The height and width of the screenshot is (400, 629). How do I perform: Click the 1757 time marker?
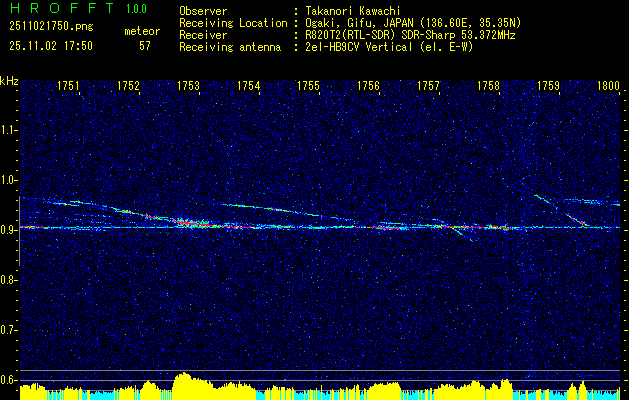[428, 85]
